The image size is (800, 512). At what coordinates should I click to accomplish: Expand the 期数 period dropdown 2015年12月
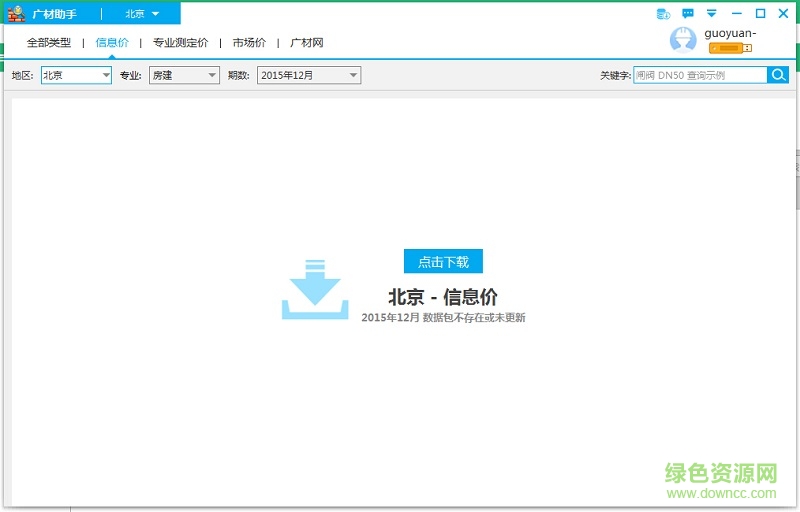(308, 75)
